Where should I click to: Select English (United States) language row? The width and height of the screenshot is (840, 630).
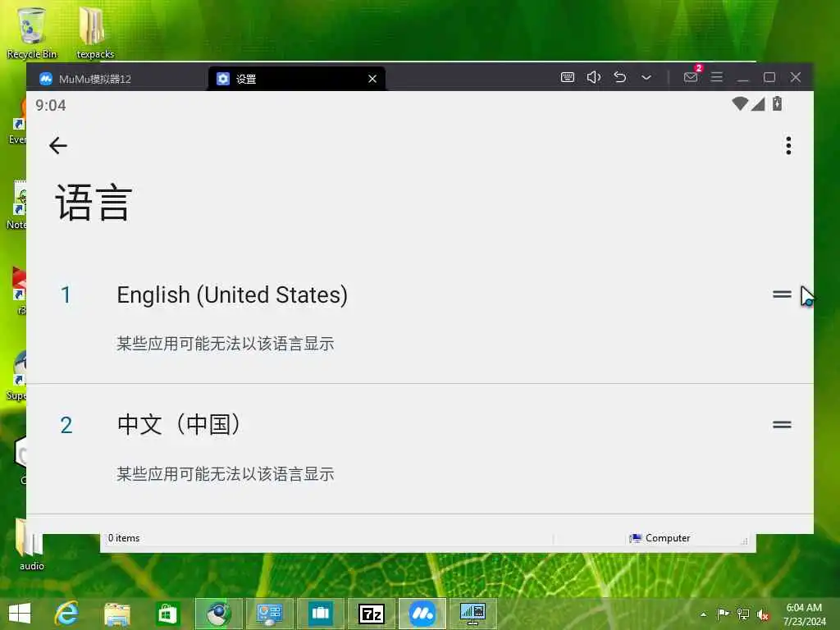coord(419,318)
